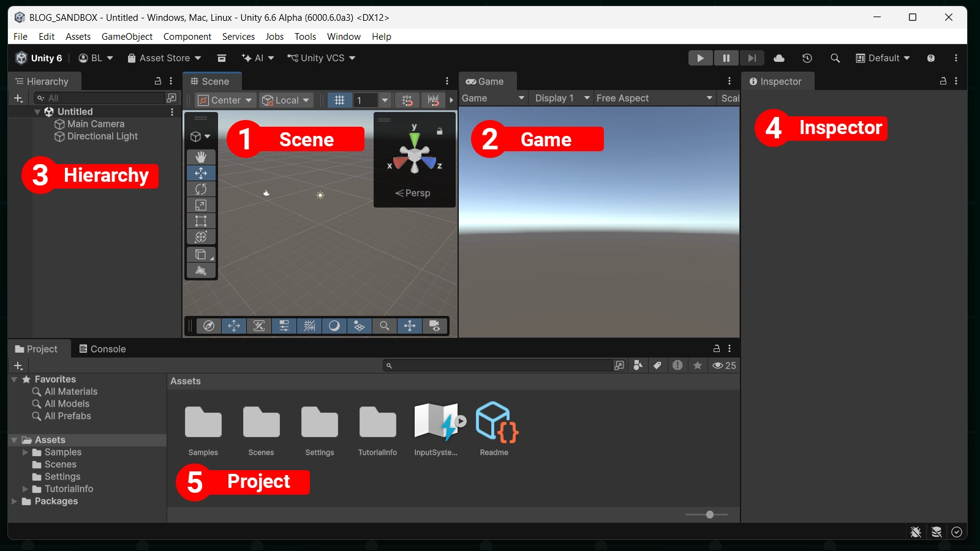Toggle Scene lighting in overlay toolbar
980x551 pixels.
coord(334,326)
